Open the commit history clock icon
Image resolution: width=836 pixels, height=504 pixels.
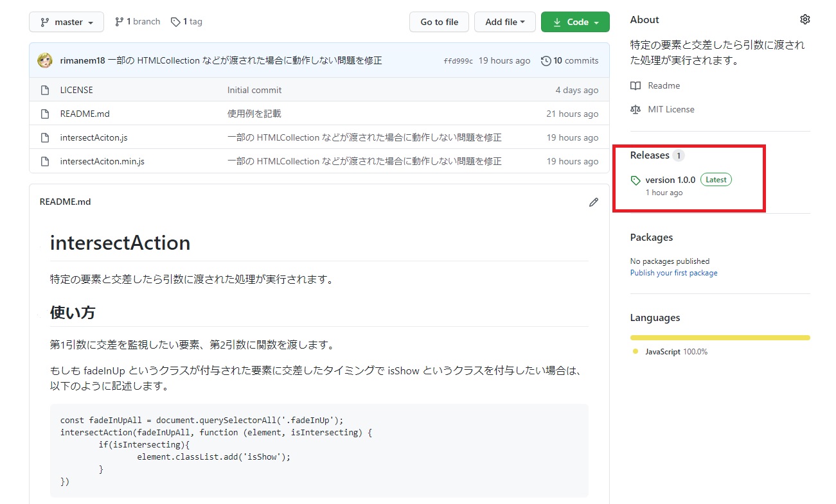(x=546, y=61)
